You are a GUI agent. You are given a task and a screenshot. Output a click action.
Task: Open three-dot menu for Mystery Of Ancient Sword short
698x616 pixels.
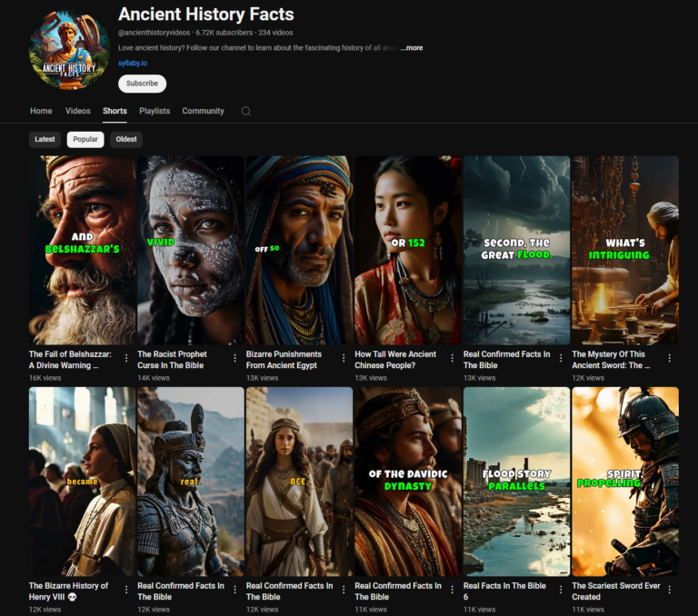[x=670, y=358]
